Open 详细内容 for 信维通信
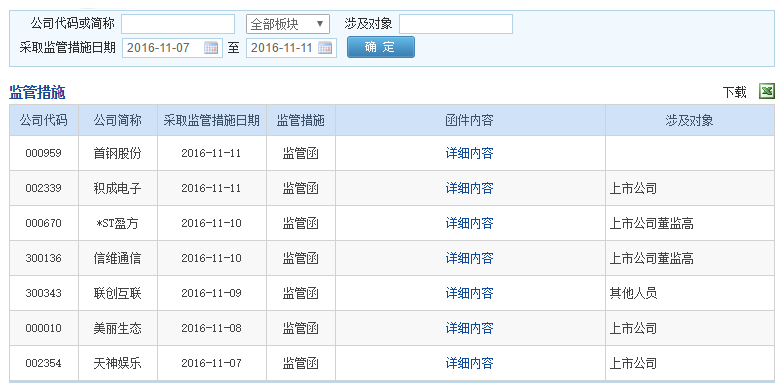The height and width of the screenshot is (389, 782). pos(469,258)
